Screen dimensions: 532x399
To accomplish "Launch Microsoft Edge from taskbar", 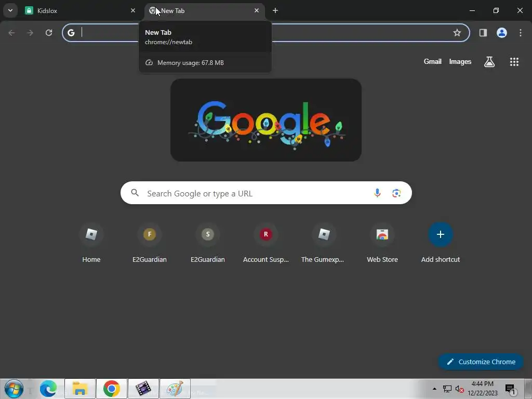I will pos(48,389).
